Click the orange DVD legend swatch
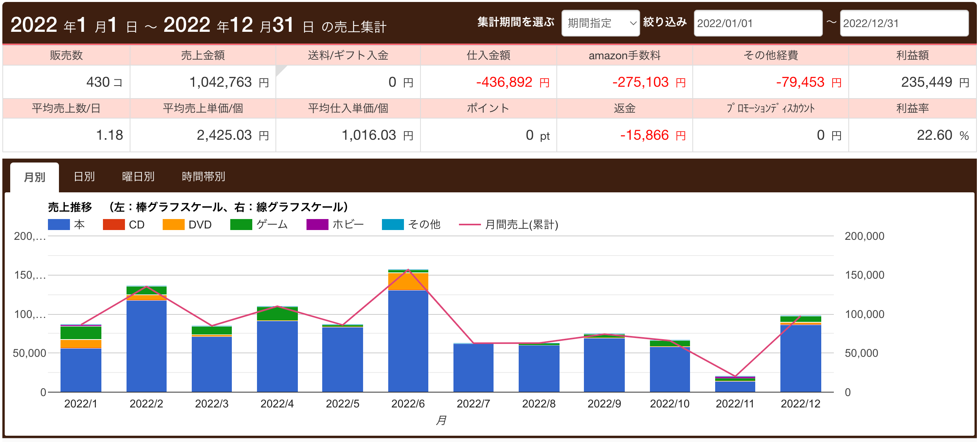The image size is (980, 442). pos(173,225)
